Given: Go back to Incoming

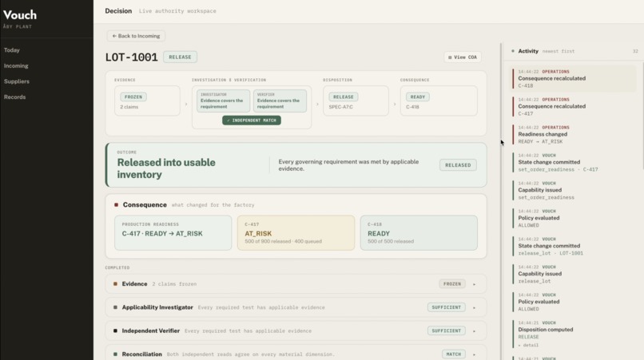Looking at the screenshot, I should tap(136, 36).
